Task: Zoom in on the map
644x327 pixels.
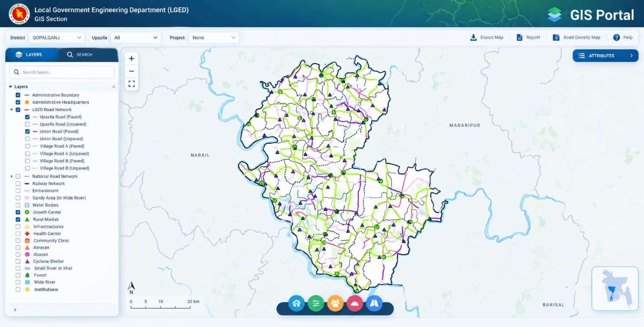Action: 131,59
